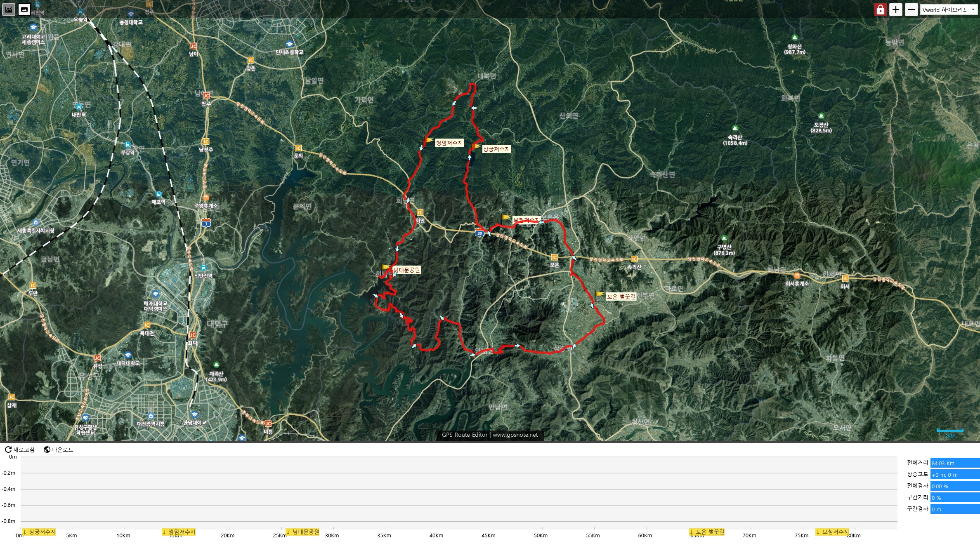Click the 상승고도 value field
The width and height of the screenshot is (980, 546).
tap(954, 475)
